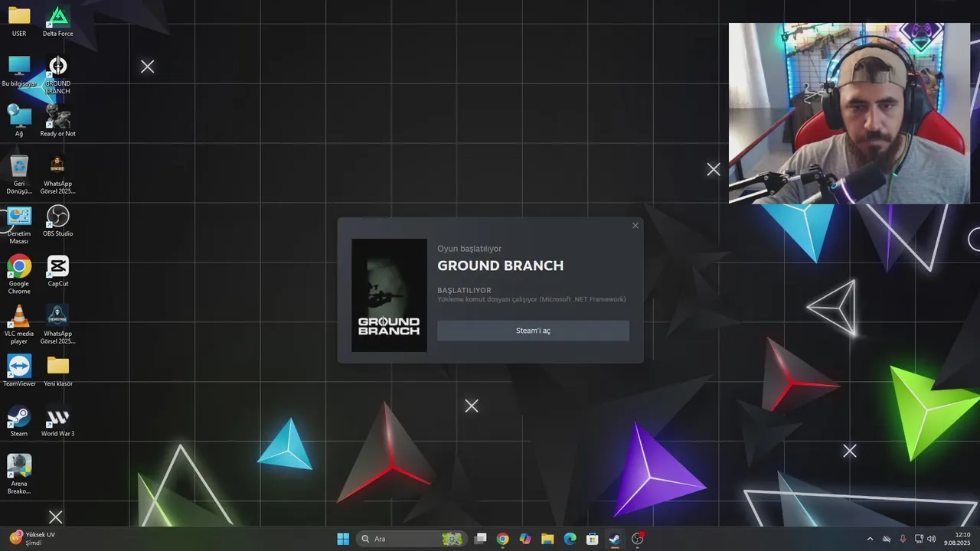Switch to Steam on the taskbar
This screenshot has height=551, width=980.
coord(614,539)
